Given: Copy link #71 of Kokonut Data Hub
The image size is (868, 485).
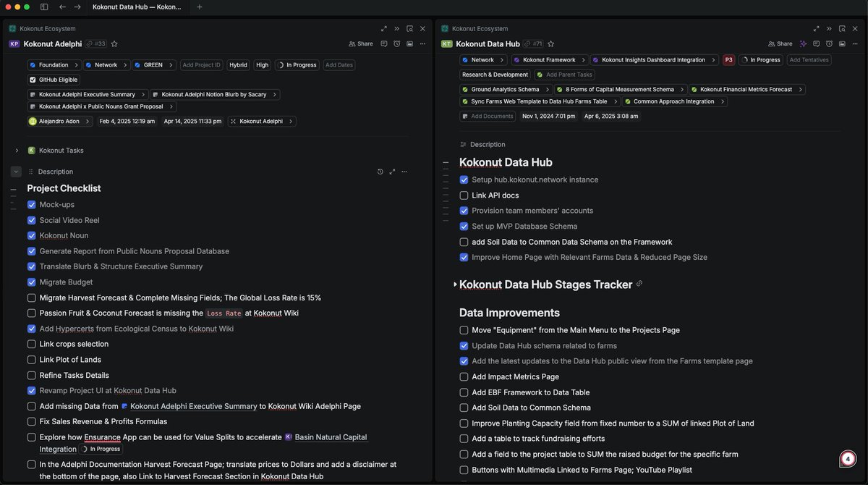Looking at the screenshot, I should coord(533,43).
